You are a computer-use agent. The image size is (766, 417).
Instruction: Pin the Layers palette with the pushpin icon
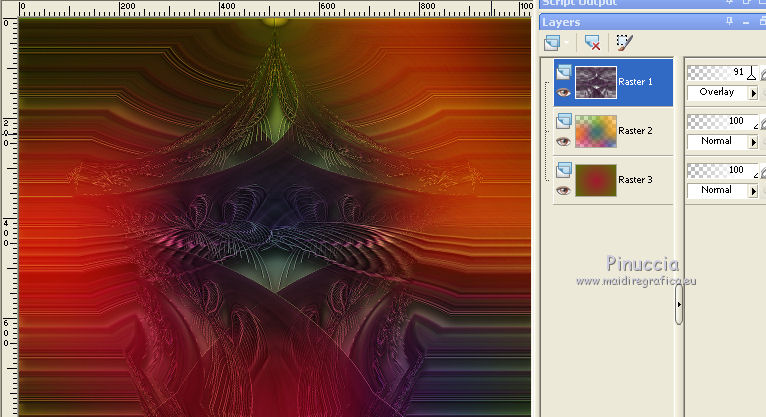(729, 21)
